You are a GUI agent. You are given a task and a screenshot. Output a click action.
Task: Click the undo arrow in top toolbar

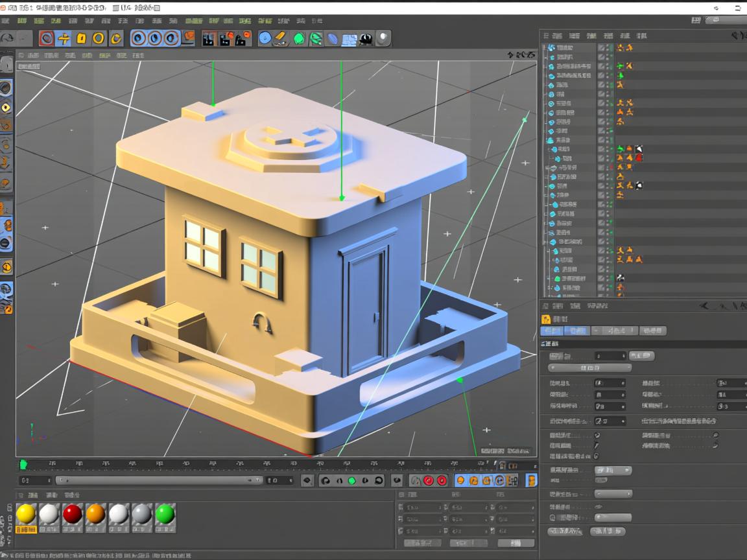click(8, 38)
